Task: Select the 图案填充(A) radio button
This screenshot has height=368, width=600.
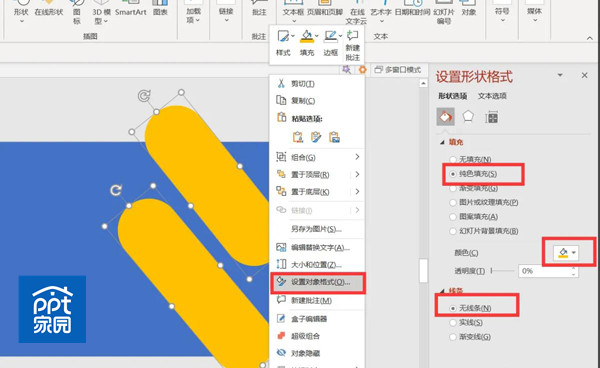Action: (453, 217)
